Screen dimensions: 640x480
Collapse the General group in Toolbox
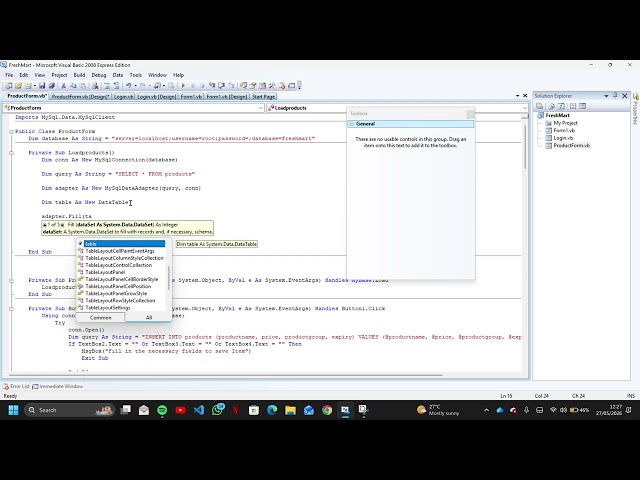click(351, 124)
